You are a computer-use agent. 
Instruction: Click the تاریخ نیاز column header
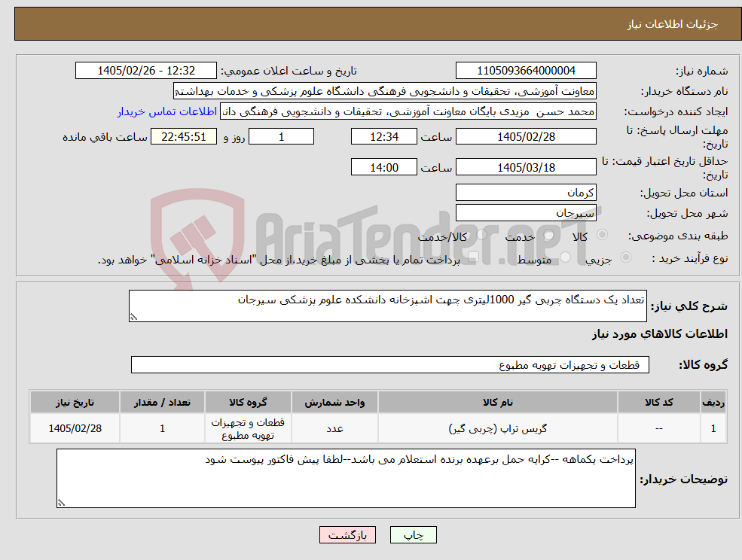tap(75, 402)
